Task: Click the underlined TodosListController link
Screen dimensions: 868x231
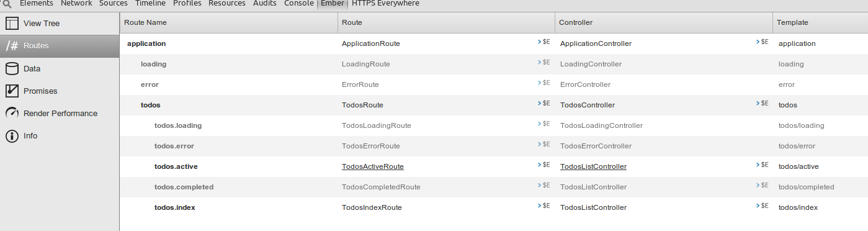Action: 593,166
